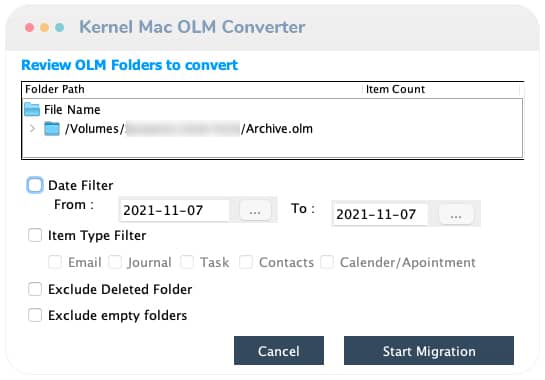Expand the Archive.olm tree entry

tap(32, 129)
